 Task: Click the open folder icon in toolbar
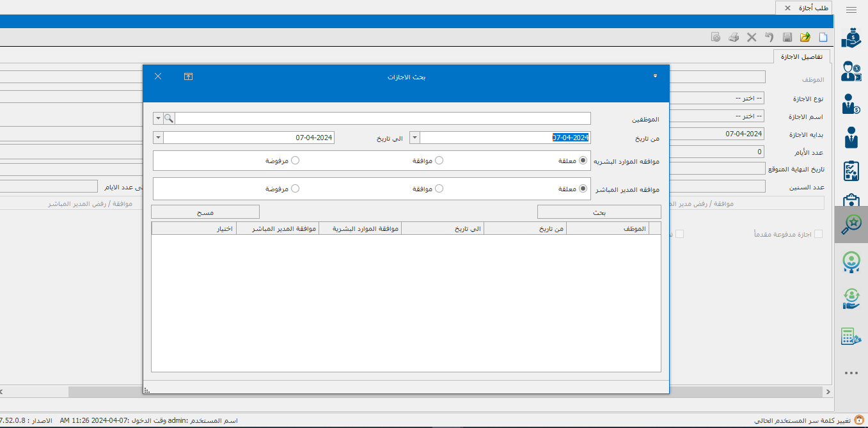[805, 38]
